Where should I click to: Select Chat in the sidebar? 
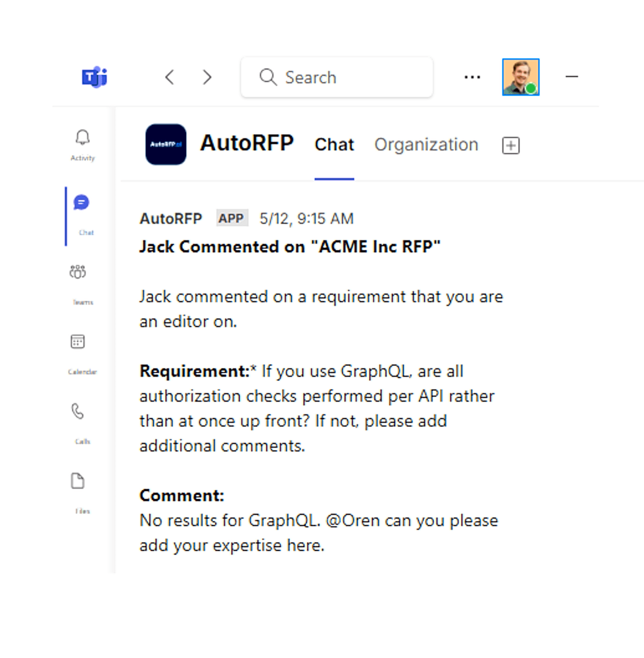tap(82, 215)
